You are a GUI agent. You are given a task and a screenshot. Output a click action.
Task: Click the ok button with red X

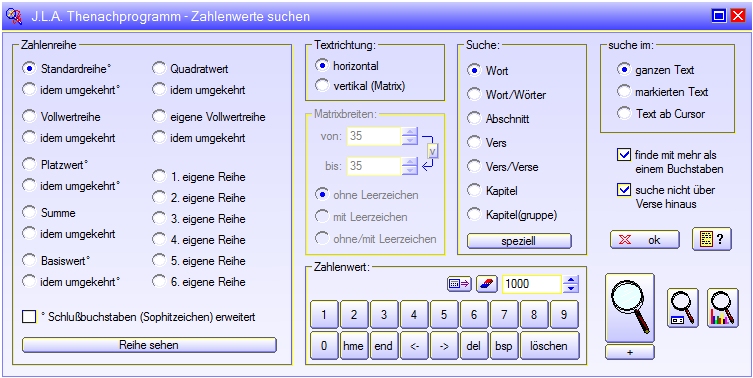[x=644, y=239]
